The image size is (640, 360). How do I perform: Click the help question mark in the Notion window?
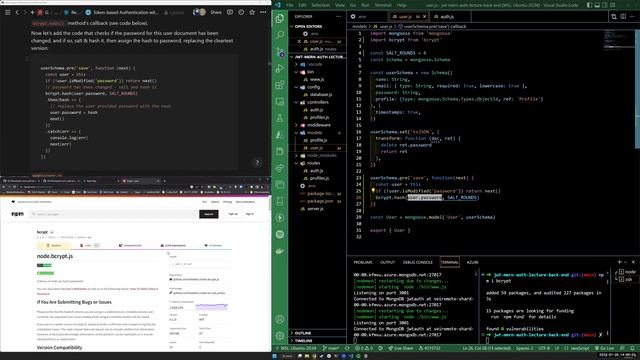[257, 163]
